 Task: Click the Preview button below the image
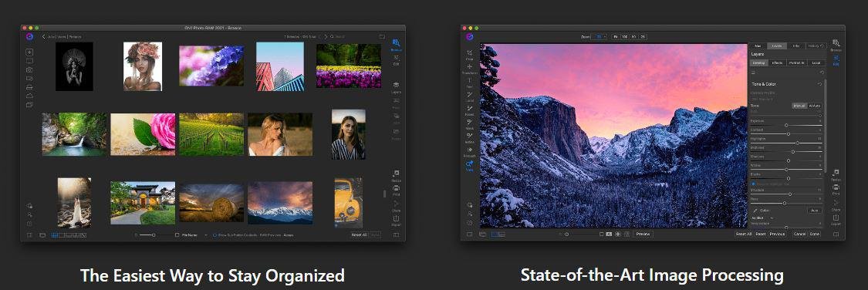643,234
